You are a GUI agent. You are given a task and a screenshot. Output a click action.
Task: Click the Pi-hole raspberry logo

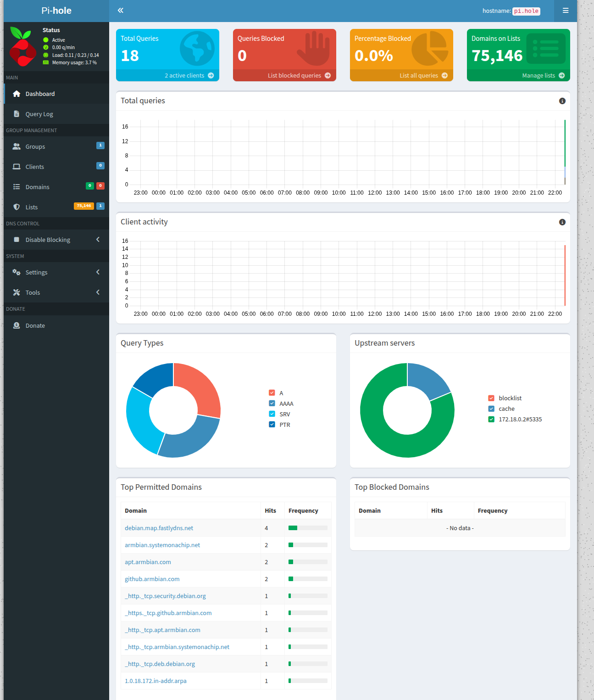tap(22, 47)
